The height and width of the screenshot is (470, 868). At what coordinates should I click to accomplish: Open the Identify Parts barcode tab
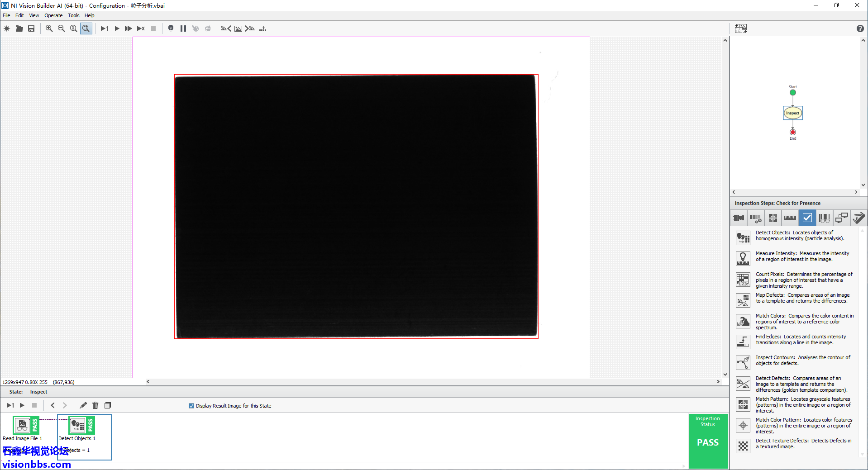pyautogui.click(x=824, y=218)
